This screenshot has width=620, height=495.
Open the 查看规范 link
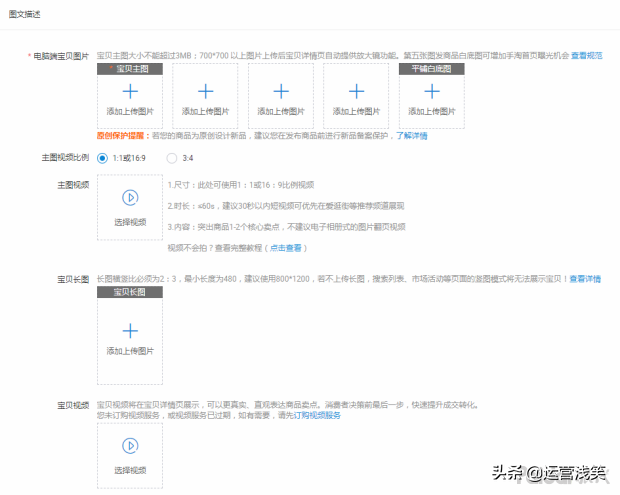(x=586, y=56)
